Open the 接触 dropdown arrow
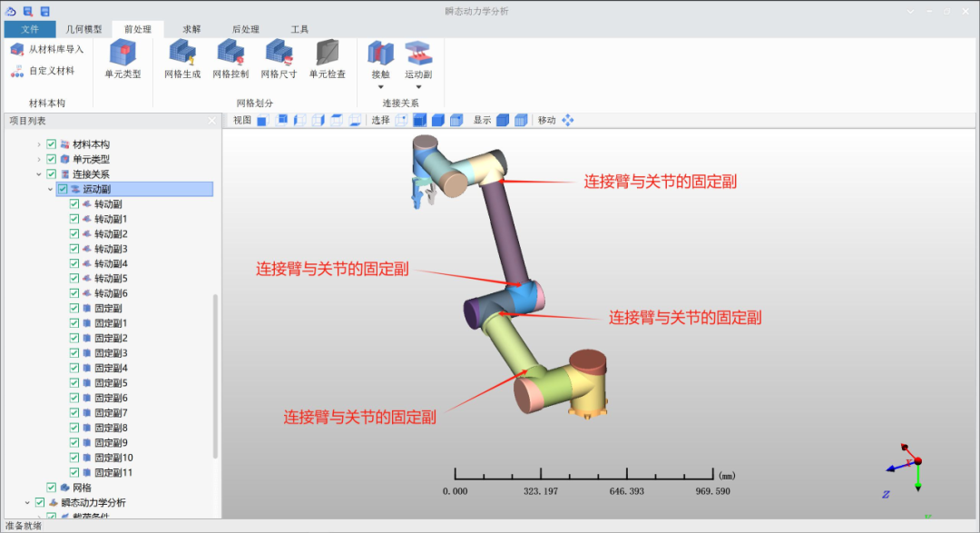Screen dimensions: 980x533 point(380,87)
